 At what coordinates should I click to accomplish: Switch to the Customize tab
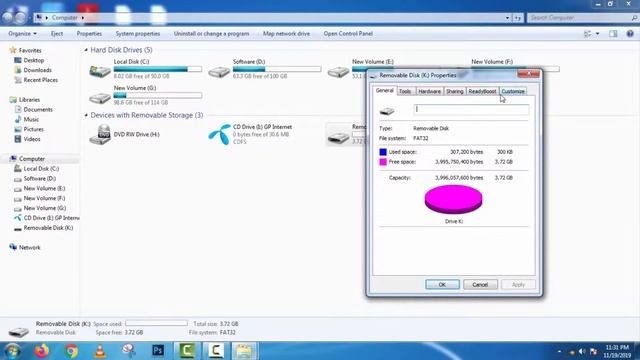(513, 91)
